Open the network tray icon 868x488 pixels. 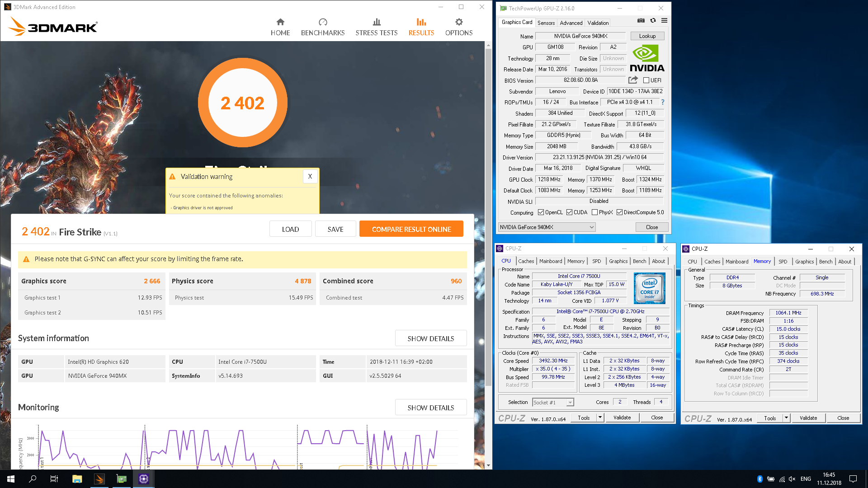(782, 479)
